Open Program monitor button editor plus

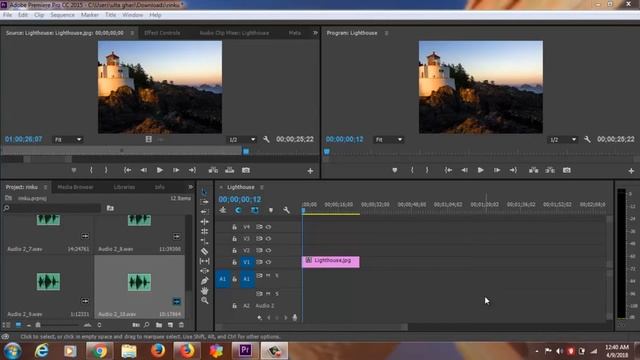(631, 171)
